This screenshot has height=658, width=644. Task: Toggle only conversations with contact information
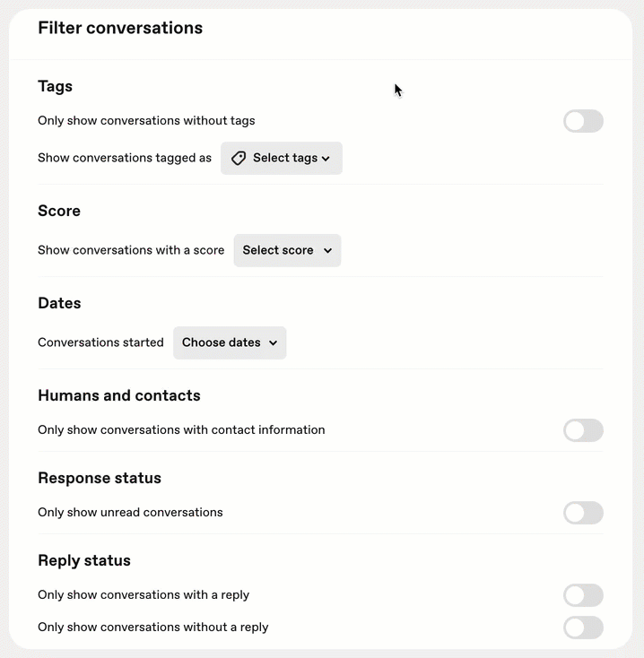583,430
